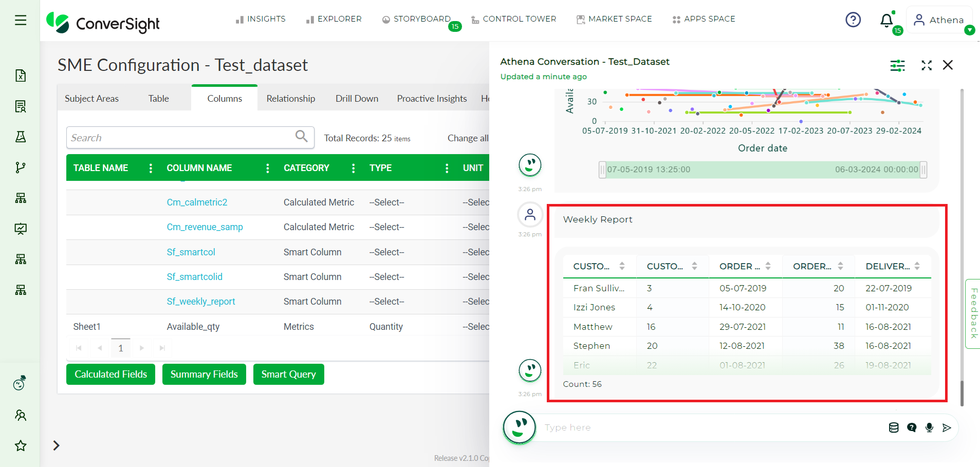Open STORYBOARD in top navigation
Viewport: 980px width, 467px height.
(x=417, y=19)
